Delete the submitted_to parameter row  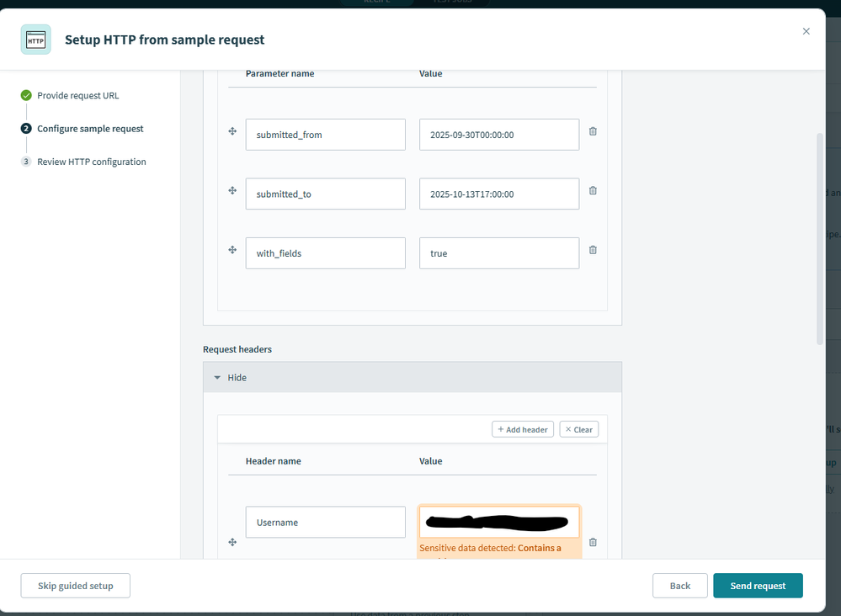(x=593, y=190)
